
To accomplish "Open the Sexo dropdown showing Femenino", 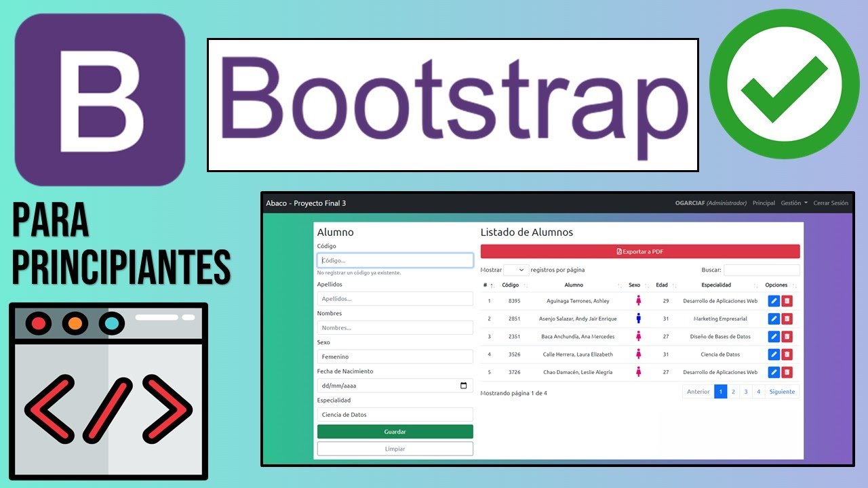I will point(395,357).
